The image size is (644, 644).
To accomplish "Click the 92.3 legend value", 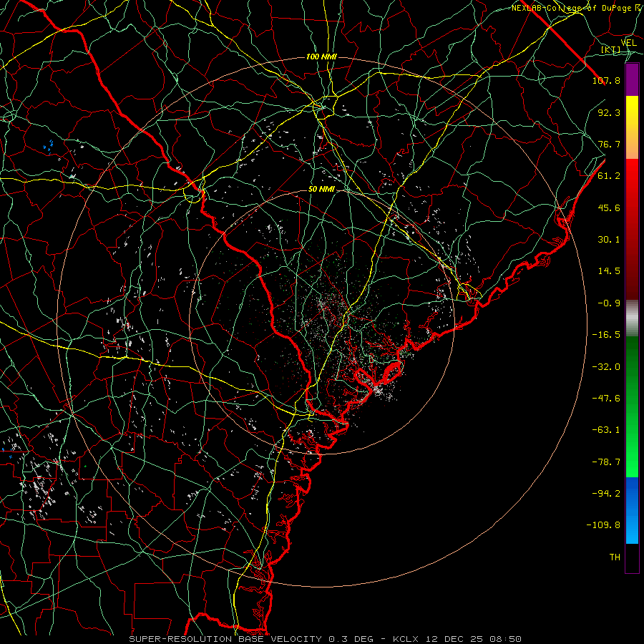I will 609,112.
